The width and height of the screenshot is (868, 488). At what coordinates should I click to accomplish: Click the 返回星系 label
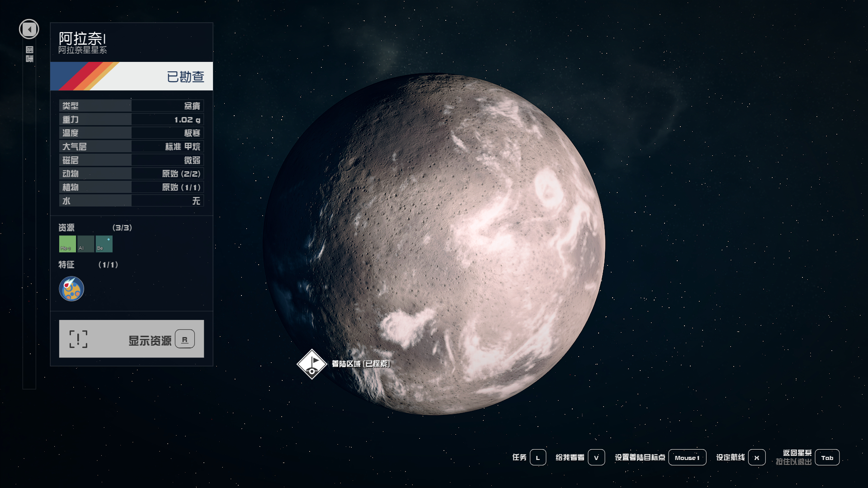[x=797, y=453]
